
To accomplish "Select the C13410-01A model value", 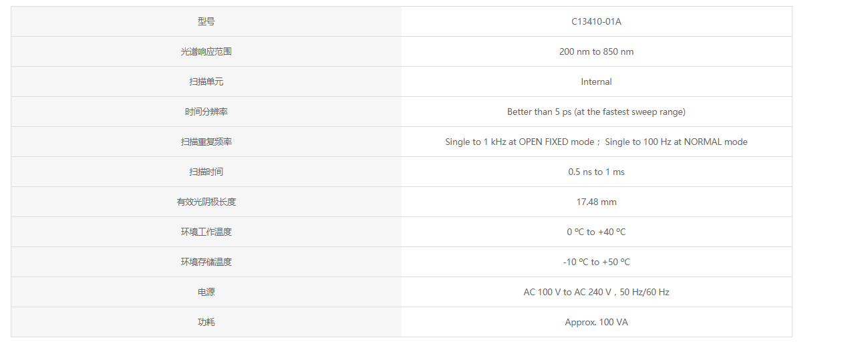I will (x=596, y=21).
